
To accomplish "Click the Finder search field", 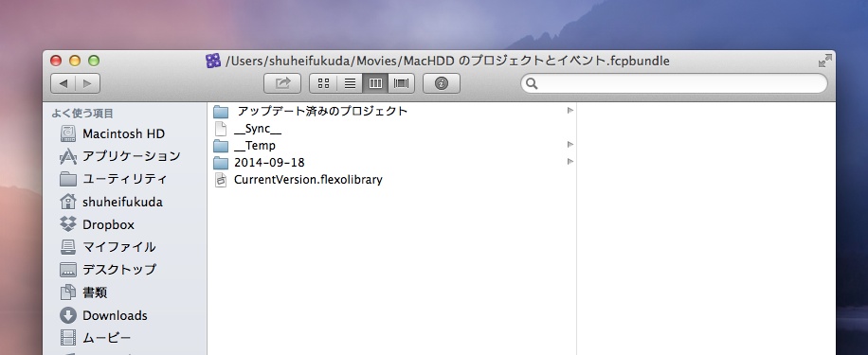I will (675, 83).
